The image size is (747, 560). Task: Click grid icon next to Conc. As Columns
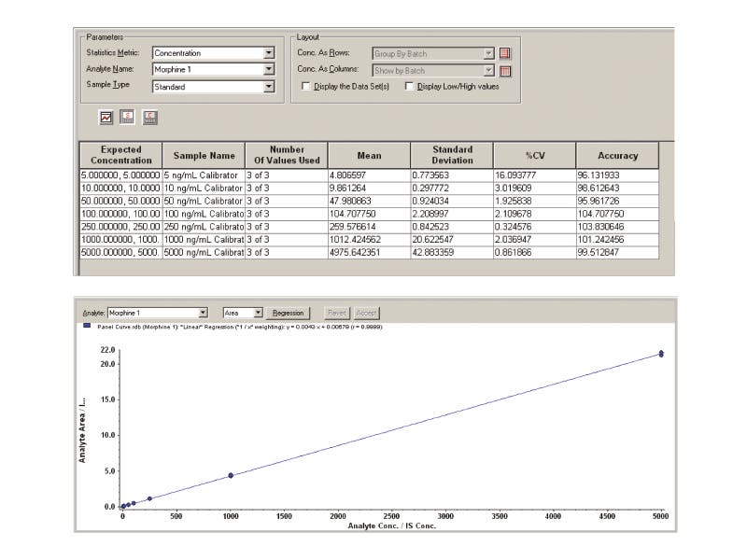(506, 71)
